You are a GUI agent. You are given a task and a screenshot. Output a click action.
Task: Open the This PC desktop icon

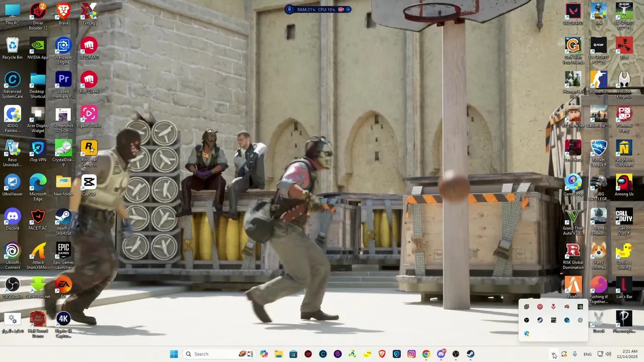12,14
